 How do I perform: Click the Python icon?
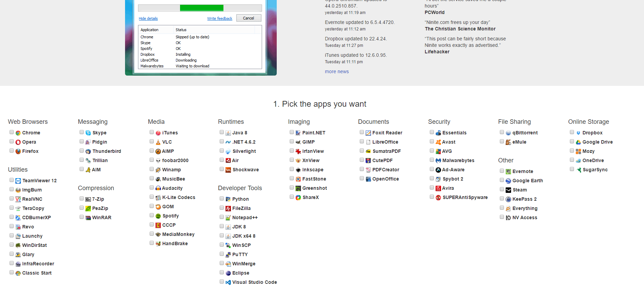pyautogui.click(x=228, y=199)
